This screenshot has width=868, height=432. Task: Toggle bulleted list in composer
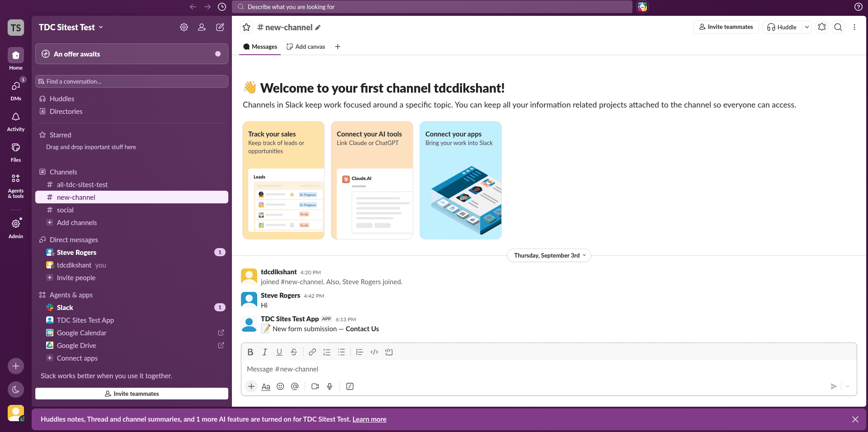click(341, 352)
